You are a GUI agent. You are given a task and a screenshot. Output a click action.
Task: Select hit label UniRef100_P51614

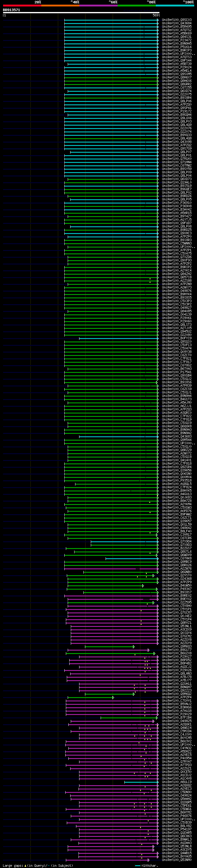177,47
